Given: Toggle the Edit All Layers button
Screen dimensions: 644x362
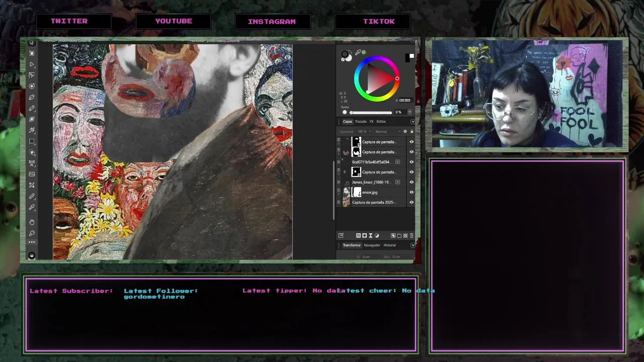Looking at the screenshot, I should click(341, 235).
